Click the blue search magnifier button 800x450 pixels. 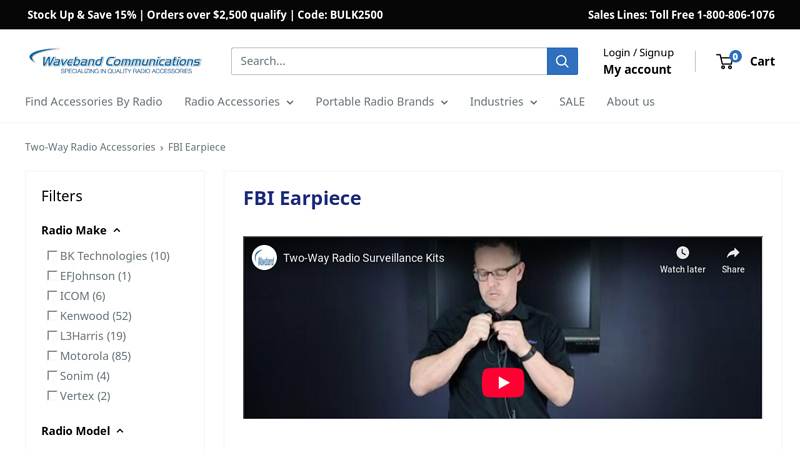pos(562,61)
